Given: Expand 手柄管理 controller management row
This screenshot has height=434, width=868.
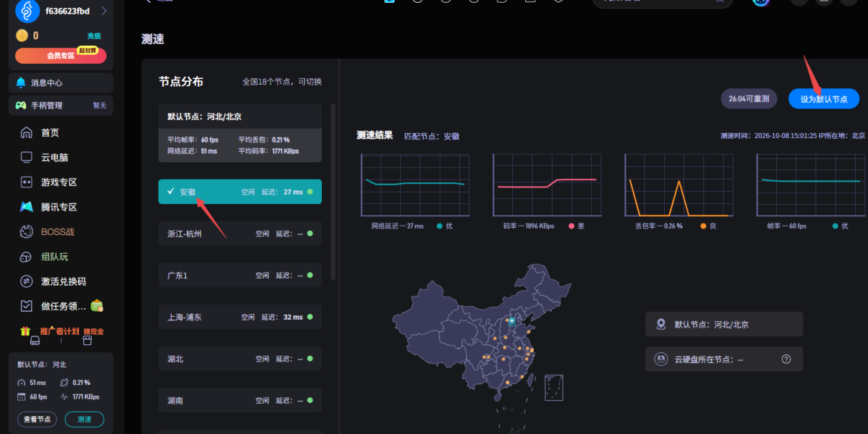Looking at the screenshot, I should [x=61, y=105].
